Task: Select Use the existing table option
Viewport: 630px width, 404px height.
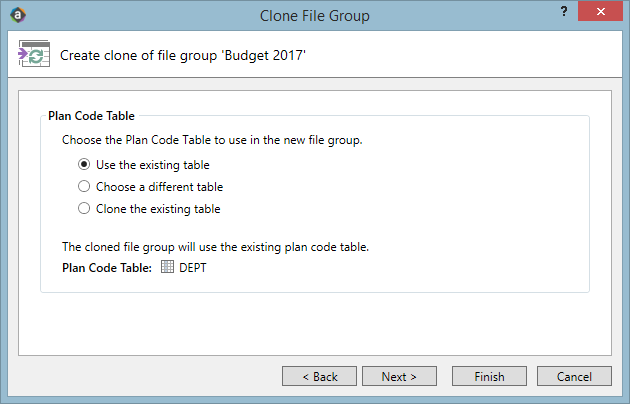Action: pyautogui.click(x=84, y=165)
